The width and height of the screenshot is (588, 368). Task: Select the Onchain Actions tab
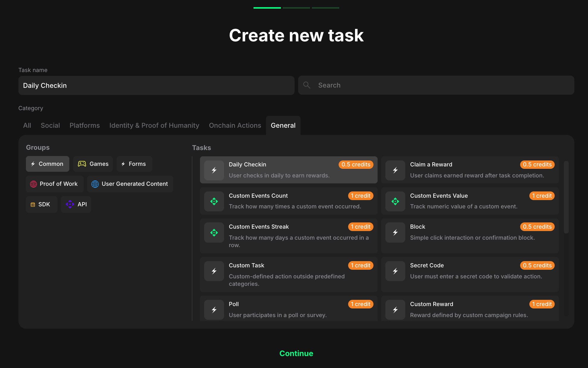tap(235, 125)
